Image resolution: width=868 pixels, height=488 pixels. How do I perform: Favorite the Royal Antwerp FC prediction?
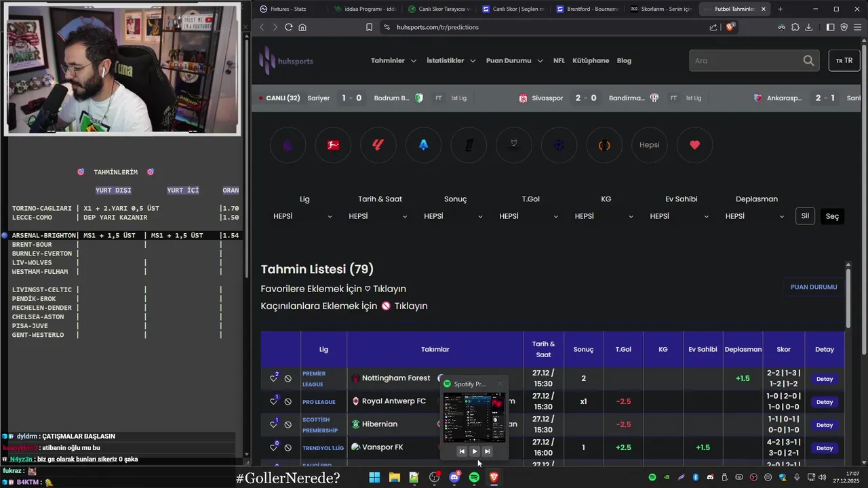273,402
